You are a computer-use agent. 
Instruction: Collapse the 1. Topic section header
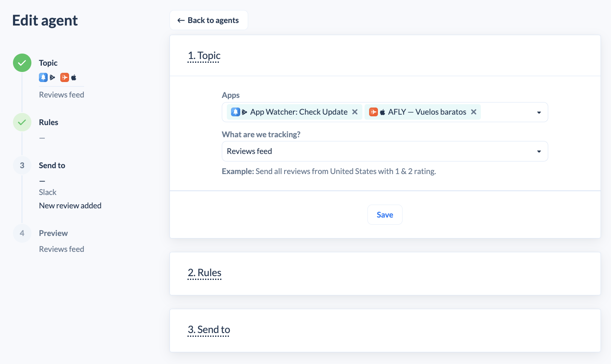pyautogui.click(x=204, y=56)
